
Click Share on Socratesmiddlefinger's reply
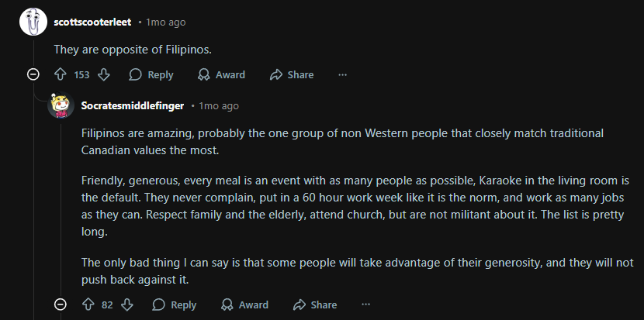tap(314, 305)
